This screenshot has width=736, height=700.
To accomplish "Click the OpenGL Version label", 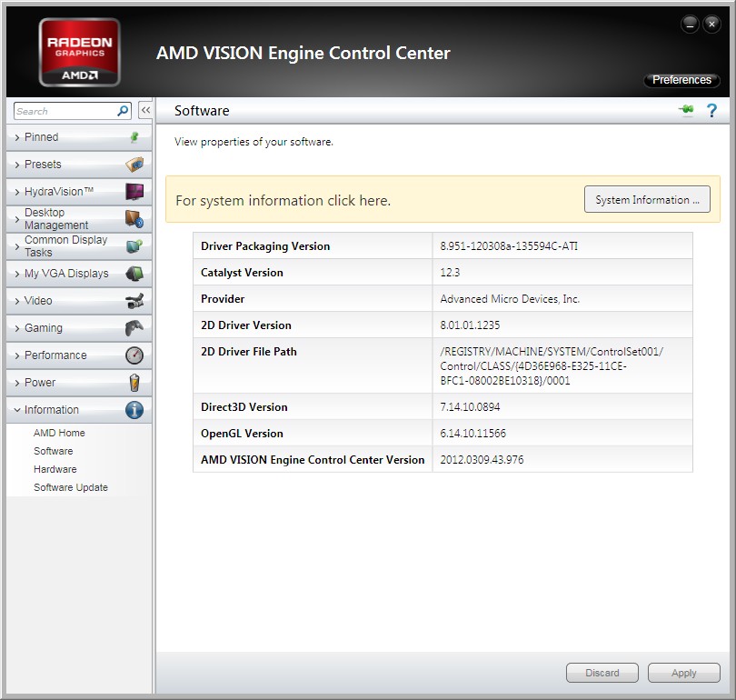I will (x=242, y=433).
